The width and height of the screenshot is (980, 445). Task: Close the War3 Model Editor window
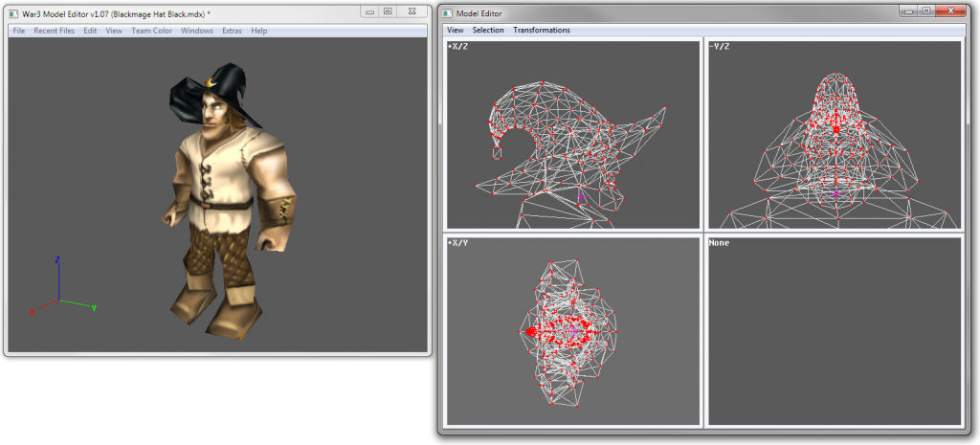point(412,11)
